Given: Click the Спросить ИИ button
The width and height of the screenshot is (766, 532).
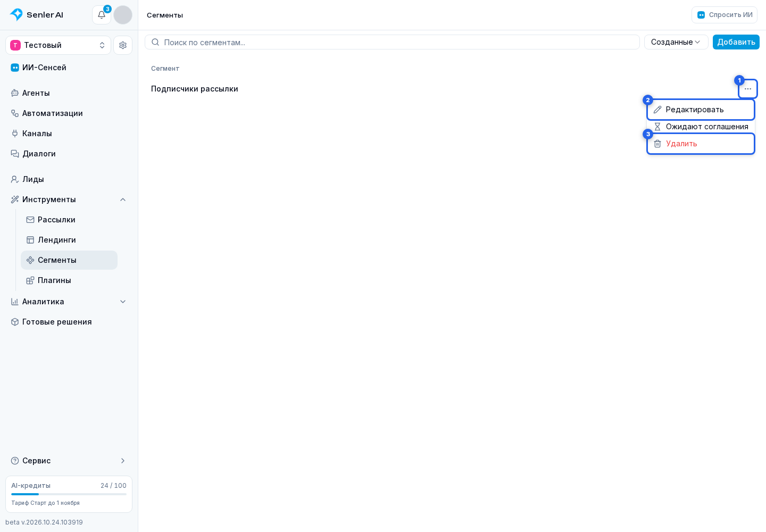Looking at the screenshot, I should click(x=725, y=15).
